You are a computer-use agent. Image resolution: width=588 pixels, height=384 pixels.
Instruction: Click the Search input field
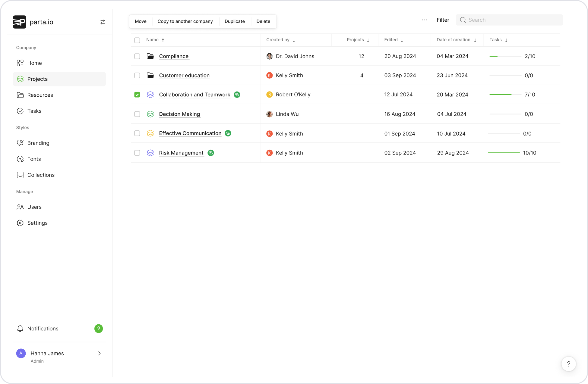tap(513, 20)
